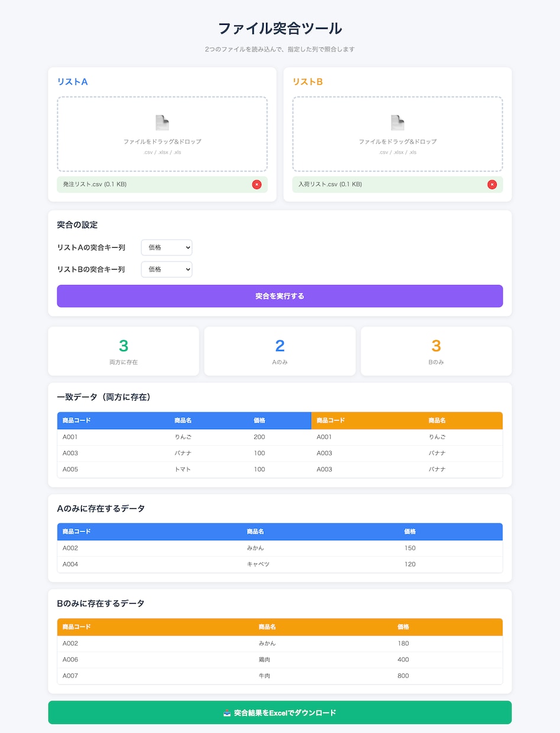Click the ファイル突合ツール page title

280,28
